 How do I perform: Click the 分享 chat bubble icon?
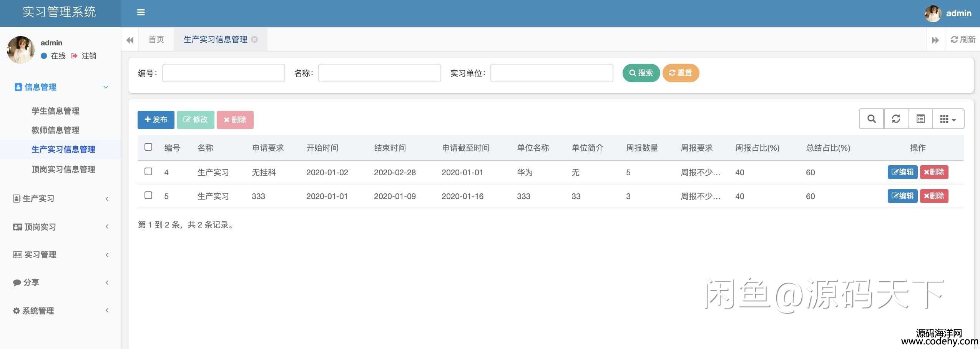[17, 283]
